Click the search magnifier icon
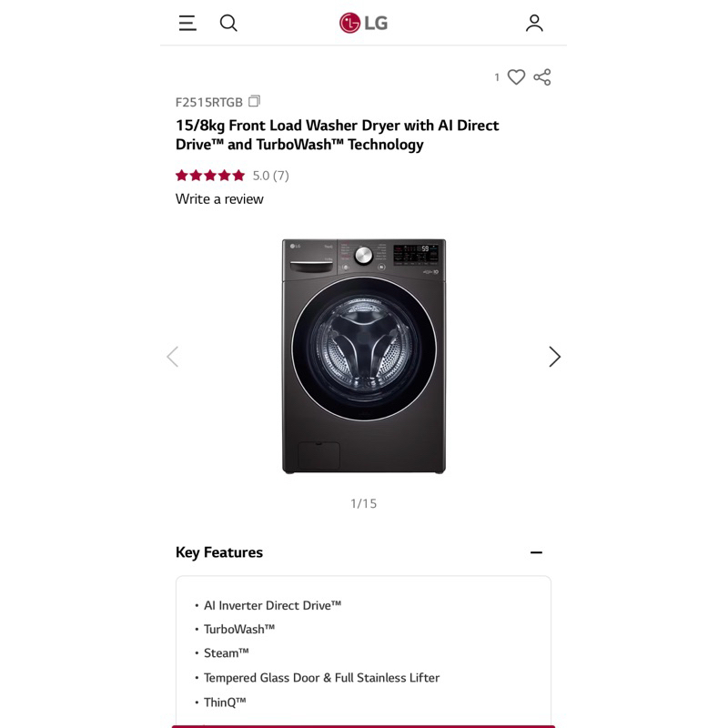The image size is (728, 728). (228, 24)
